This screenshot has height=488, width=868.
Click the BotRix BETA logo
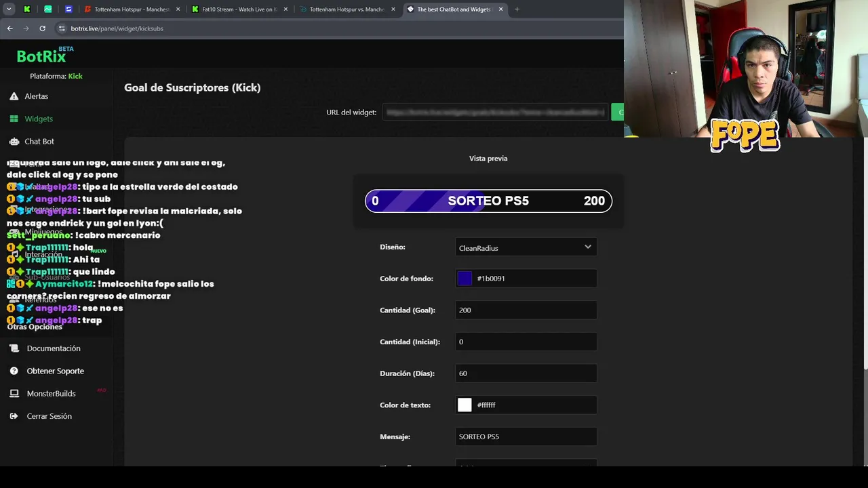click(45, 56)
